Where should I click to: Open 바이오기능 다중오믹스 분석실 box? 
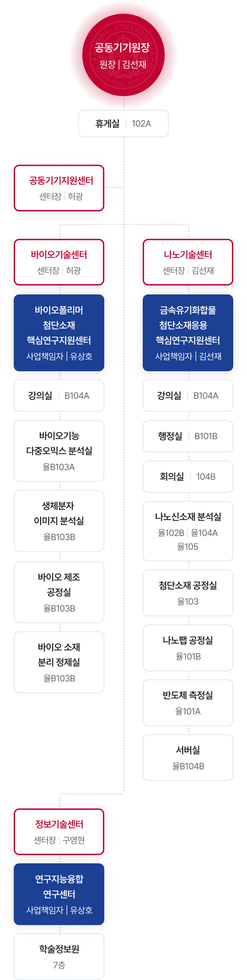pyautogui.click(x=59, y=451)
